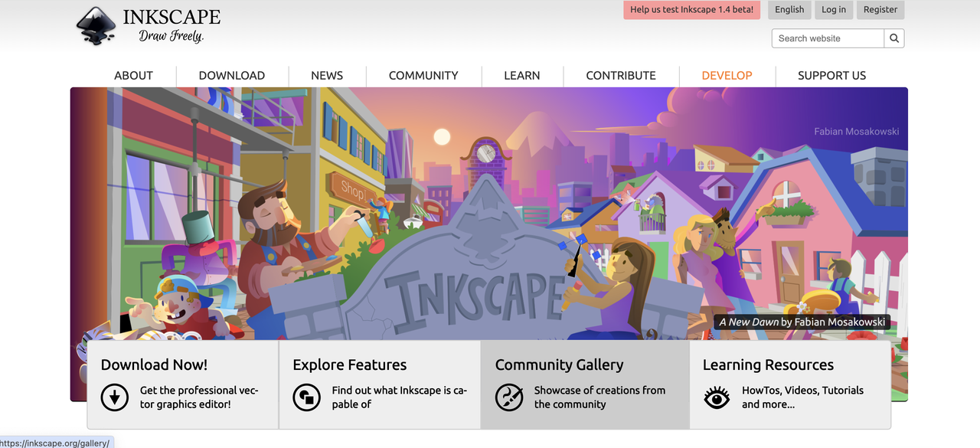Click the Download Now! heading
980x448 pixels.
pyautogui.click(x=154, y=365)
